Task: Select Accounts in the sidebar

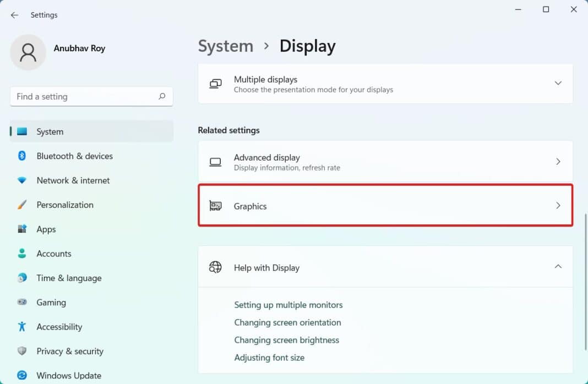Action: 54,254
